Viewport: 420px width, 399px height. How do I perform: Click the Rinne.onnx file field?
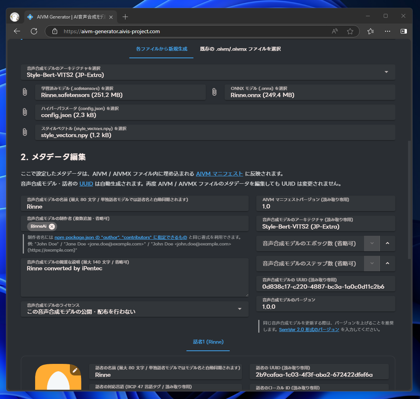click(310, 92)
